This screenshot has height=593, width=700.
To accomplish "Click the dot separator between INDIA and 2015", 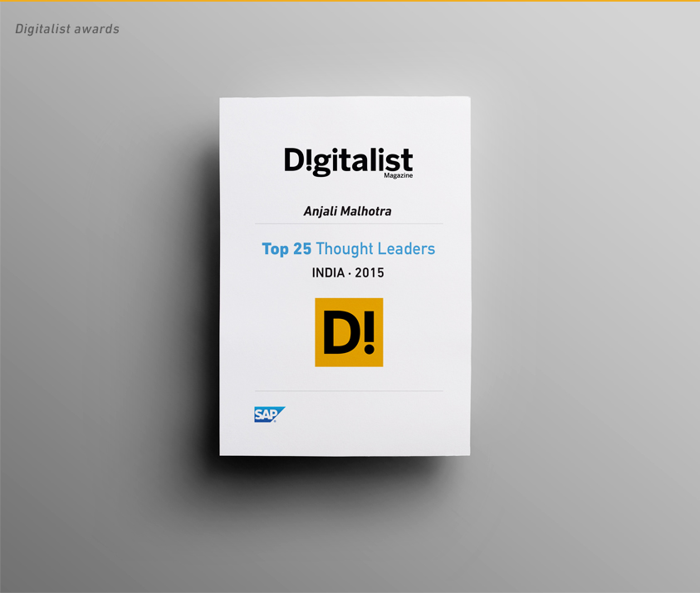I will coord(350,272).
